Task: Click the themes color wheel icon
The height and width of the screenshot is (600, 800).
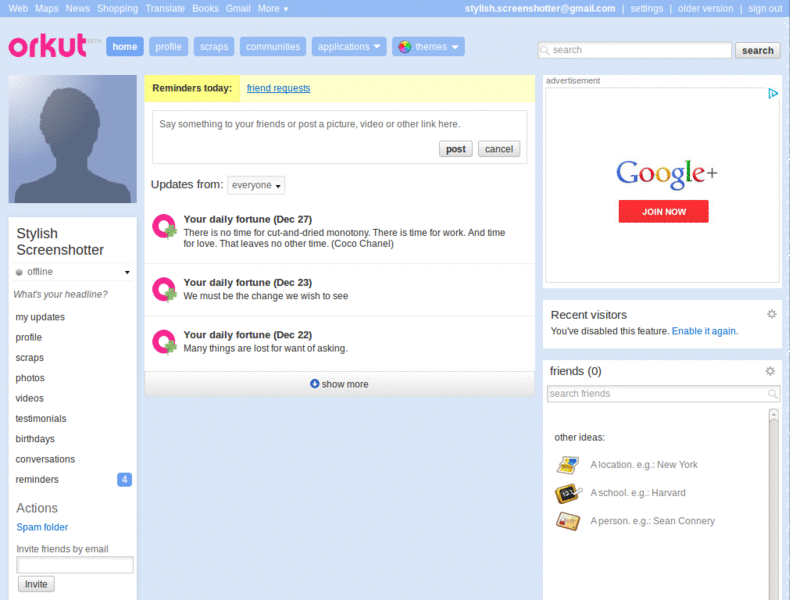Action: 405,47
